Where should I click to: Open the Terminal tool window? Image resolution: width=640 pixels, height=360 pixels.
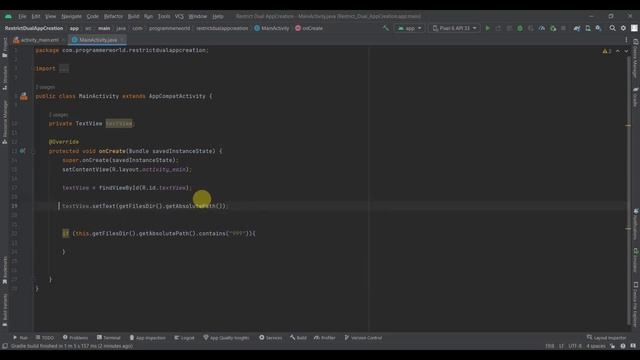[109, 338]
